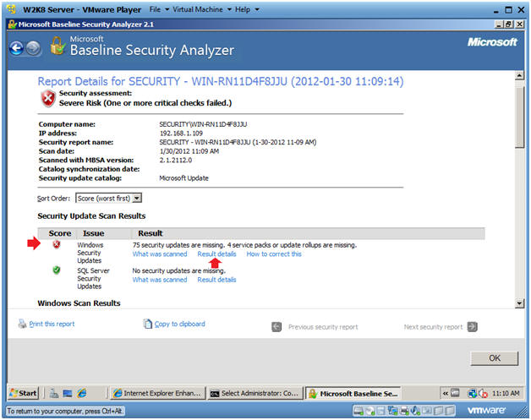
Task: Click the VMware CD/DVD drive status icon
Action: click(370, 411)
